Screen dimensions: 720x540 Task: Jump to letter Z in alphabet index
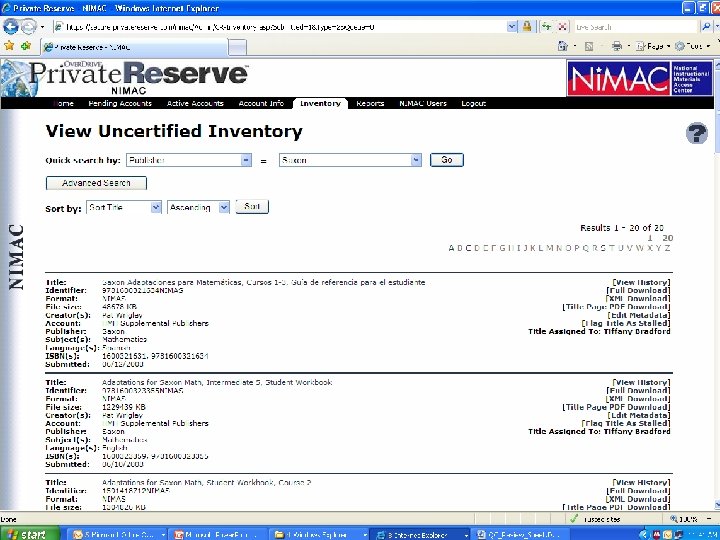pyautogui.click(x=668, y=248)
